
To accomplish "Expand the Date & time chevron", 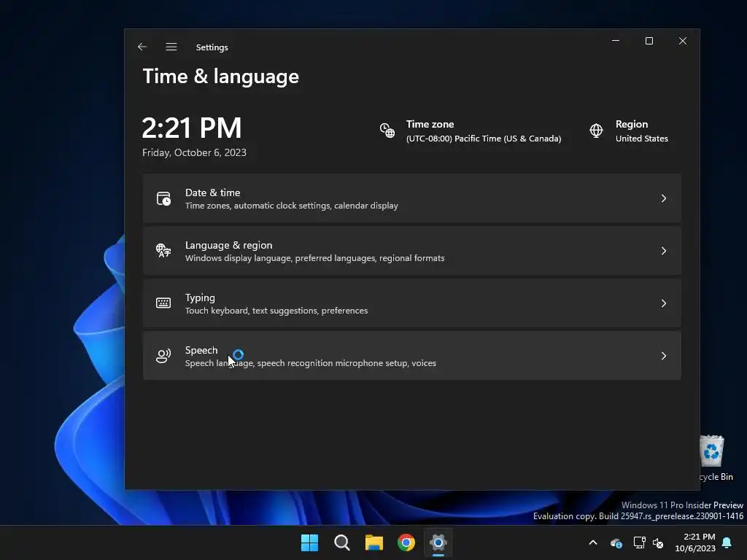I will pyautogui.click(x=664, y=198).
